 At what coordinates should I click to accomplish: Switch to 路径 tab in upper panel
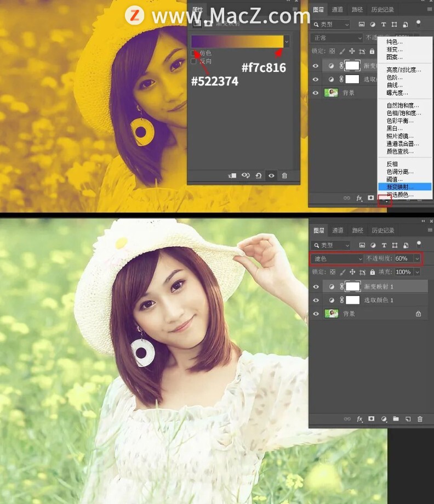357,9
